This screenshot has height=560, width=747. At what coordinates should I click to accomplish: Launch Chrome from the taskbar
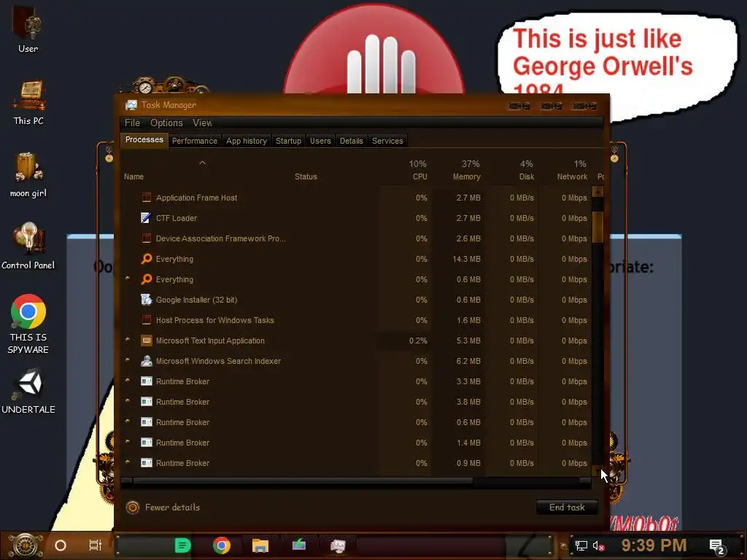pyautogui.click(x=222, y=545)
